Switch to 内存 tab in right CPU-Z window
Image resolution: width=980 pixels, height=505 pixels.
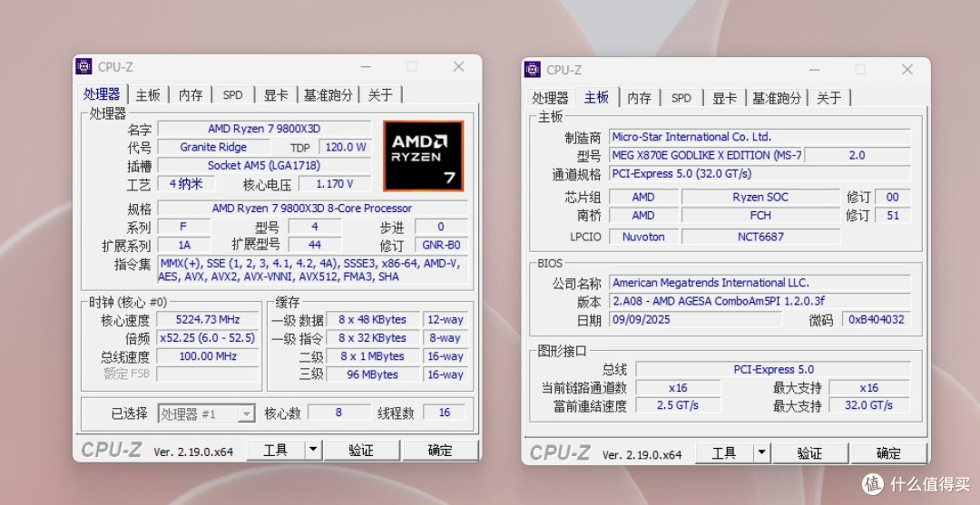(640, 98)
